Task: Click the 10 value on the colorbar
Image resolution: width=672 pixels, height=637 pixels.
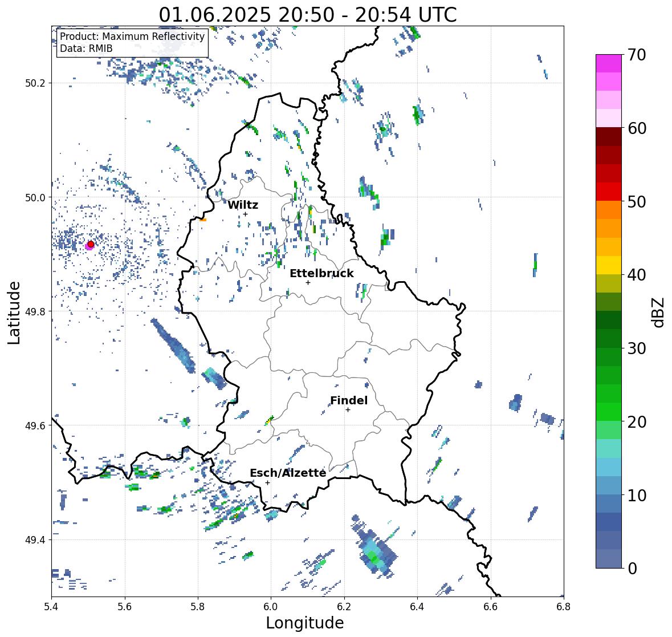Action: pos(637,496)
